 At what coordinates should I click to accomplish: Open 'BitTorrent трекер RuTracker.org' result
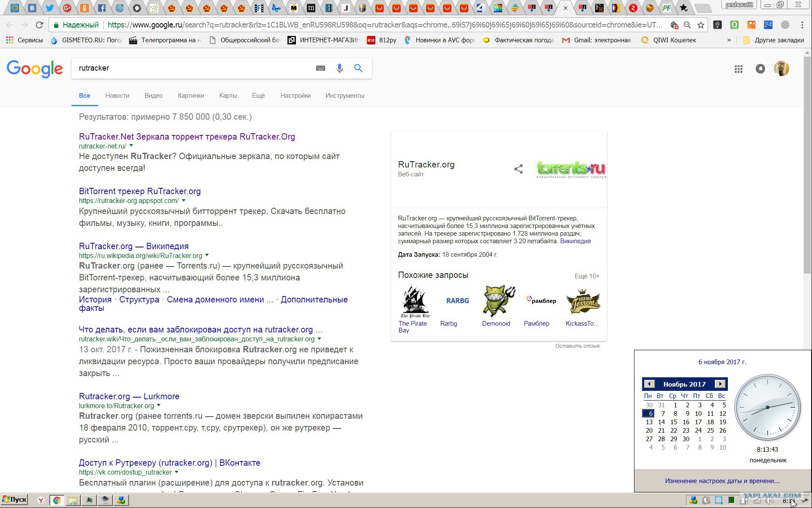[139, 191]
